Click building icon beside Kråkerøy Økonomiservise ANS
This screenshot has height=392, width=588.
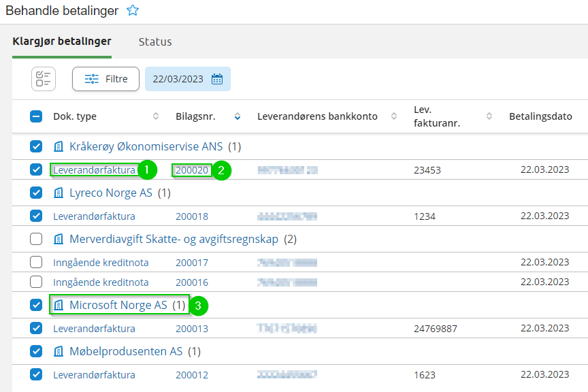click(59, 146)
